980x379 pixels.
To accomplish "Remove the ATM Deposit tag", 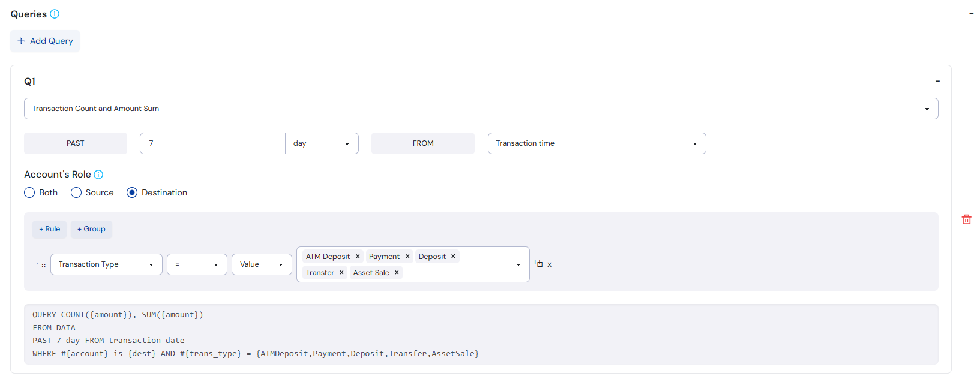I will coord(358,257).
